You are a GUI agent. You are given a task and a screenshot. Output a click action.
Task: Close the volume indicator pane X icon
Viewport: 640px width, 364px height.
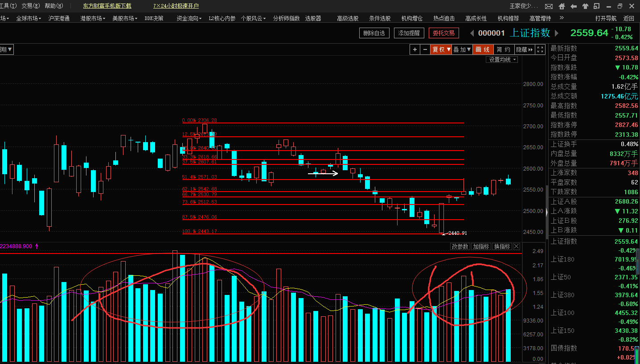pos(516,246)
